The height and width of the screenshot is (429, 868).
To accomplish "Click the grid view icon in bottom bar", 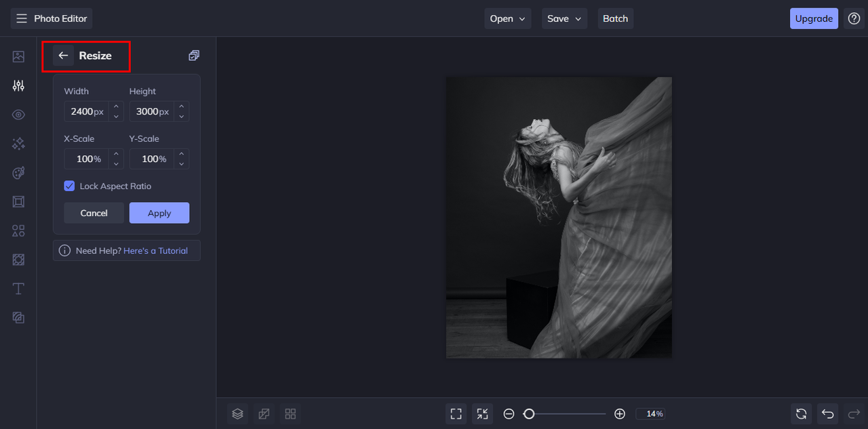I will click(290, 413).
